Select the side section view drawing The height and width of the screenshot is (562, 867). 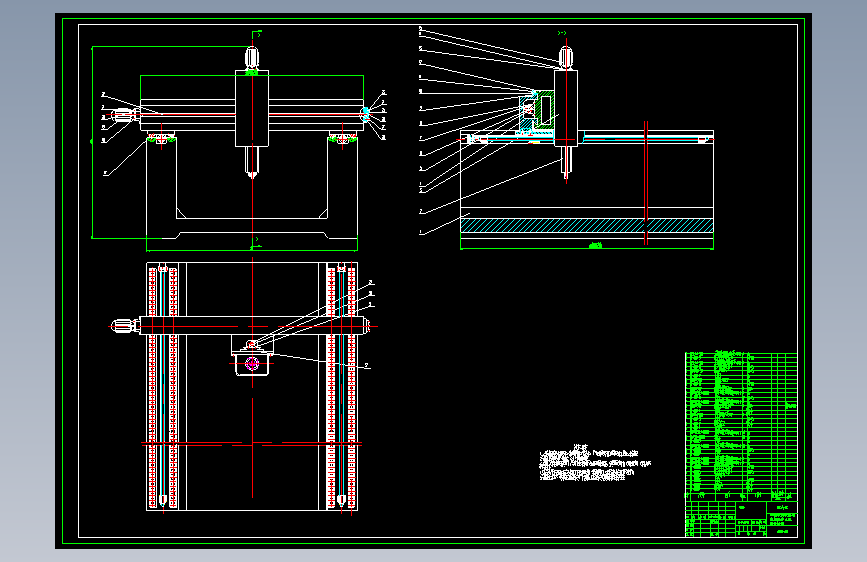567,138
